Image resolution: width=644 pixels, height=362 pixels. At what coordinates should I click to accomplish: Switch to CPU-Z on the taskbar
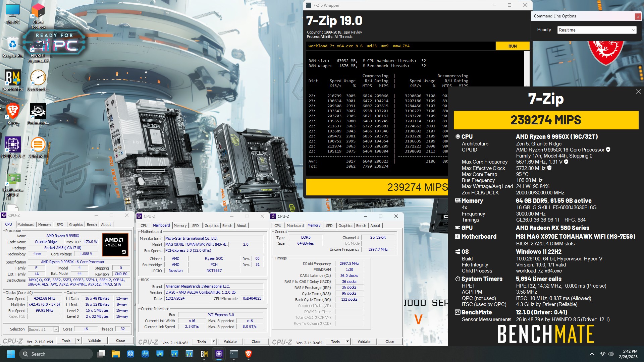[x=219, y=354]
